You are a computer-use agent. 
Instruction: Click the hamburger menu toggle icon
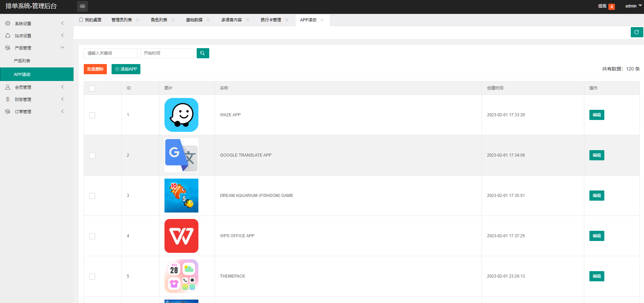[x=82, y=6]
